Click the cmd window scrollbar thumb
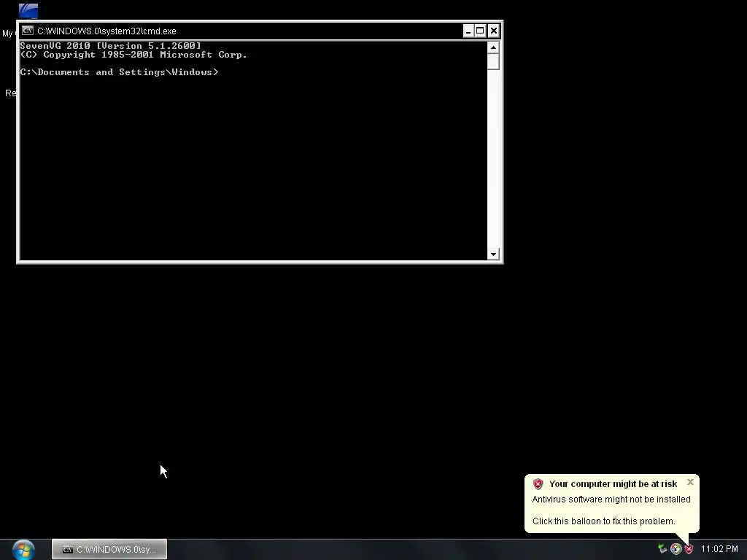The image size is (747, 560). pos(493,61)
